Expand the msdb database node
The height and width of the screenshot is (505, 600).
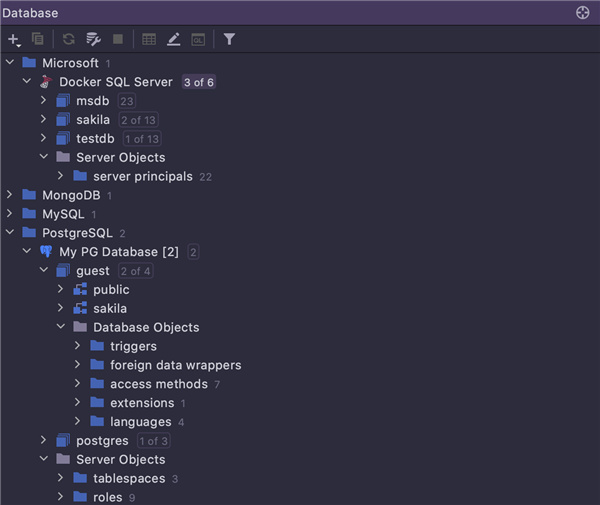43,100
